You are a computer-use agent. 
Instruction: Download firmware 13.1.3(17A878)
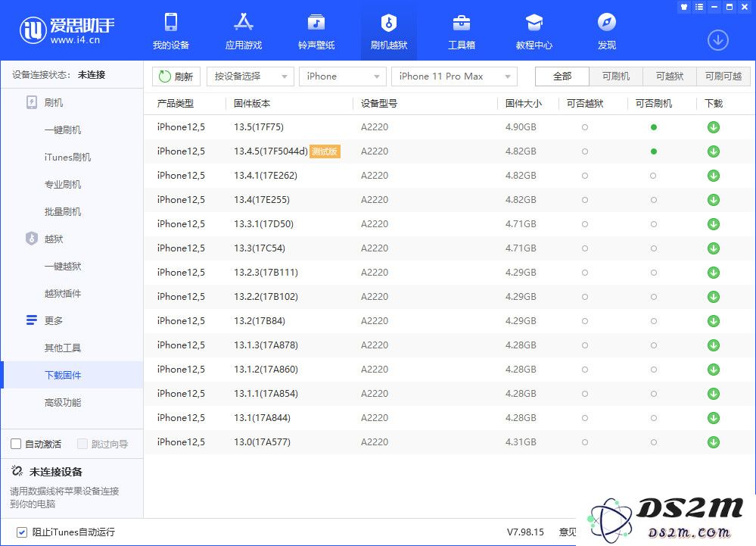point(714,345)
